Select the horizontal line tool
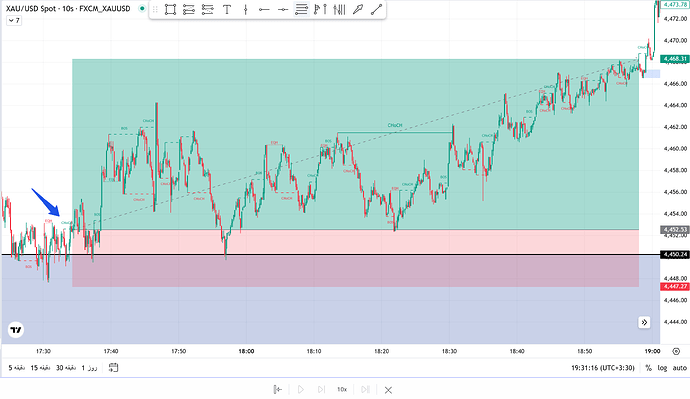 click(283, 9)
